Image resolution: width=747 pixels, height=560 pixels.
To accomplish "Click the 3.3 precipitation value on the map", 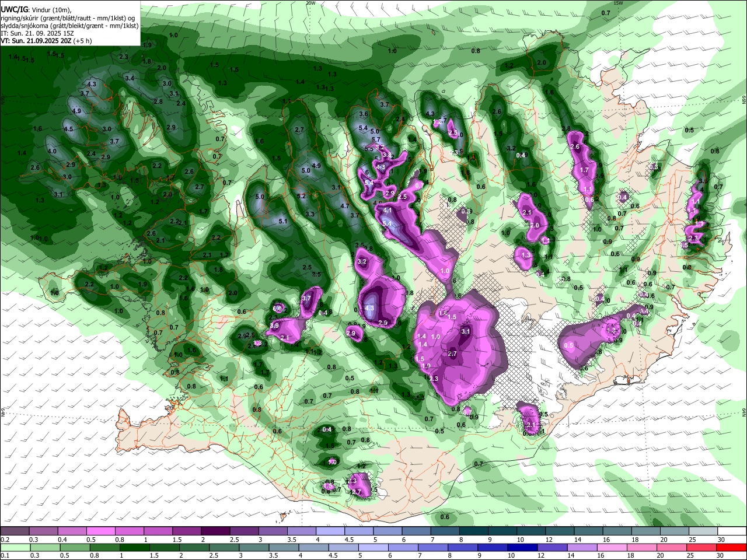I will tap(310, 214).
